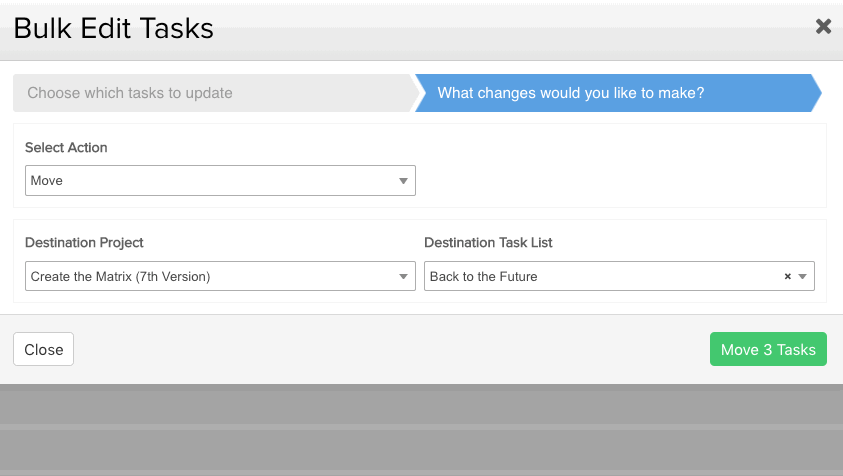The height and width of the screenshot is (476, 843).
Task: Click the Select Action dropdown arrow
Action: pyautogui.click(x=403, y=181)
